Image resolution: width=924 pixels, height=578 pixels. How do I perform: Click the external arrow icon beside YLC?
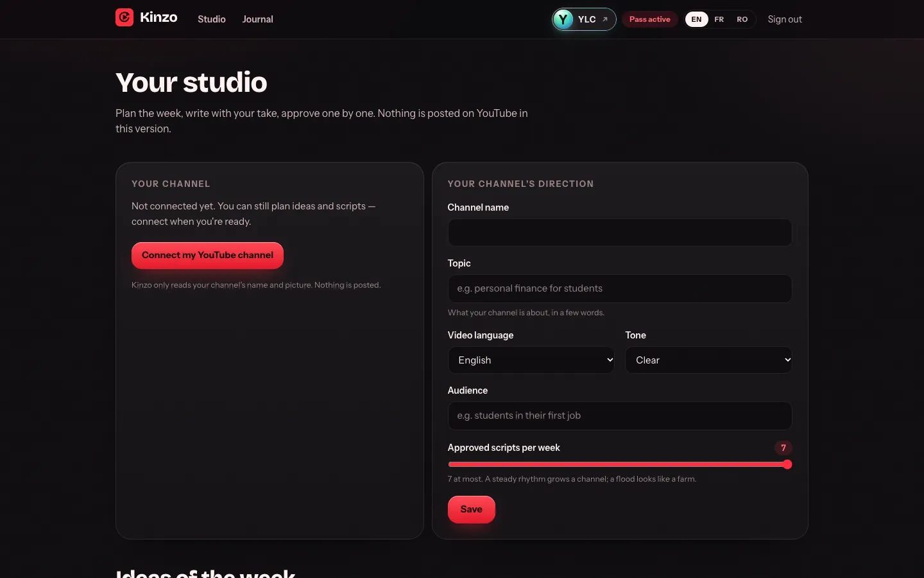[x=604, y=19]
